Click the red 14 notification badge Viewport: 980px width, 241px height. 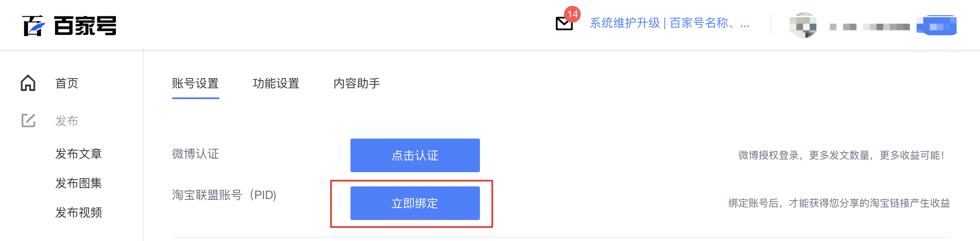(x=572, y=14)
